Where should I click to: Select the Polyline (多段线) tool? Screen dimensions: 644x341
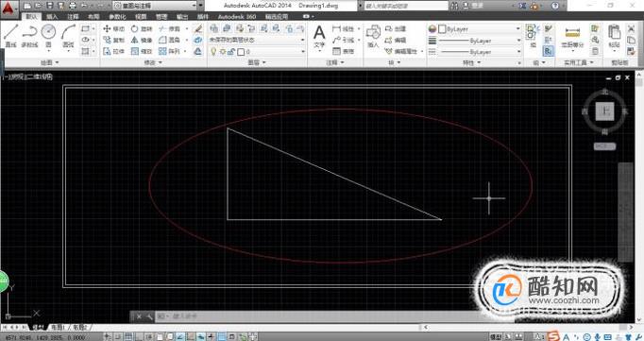click(29, 35)
